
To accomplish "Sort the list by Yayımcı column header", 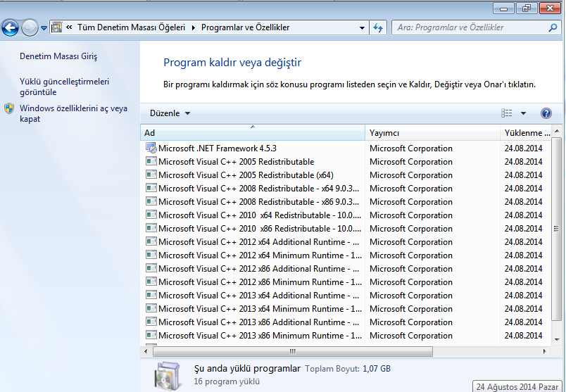I will [432, 133].
